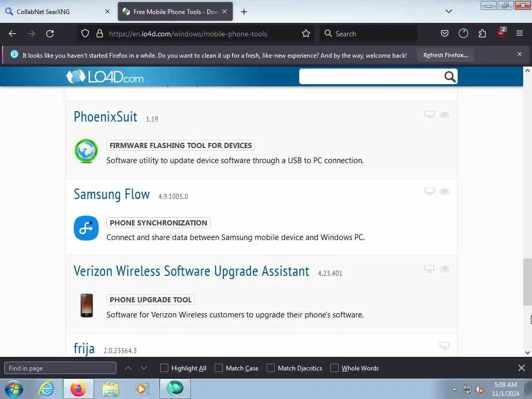Focus the LO4D site search field
Viewport: 532px width, 399px height.
371,77
